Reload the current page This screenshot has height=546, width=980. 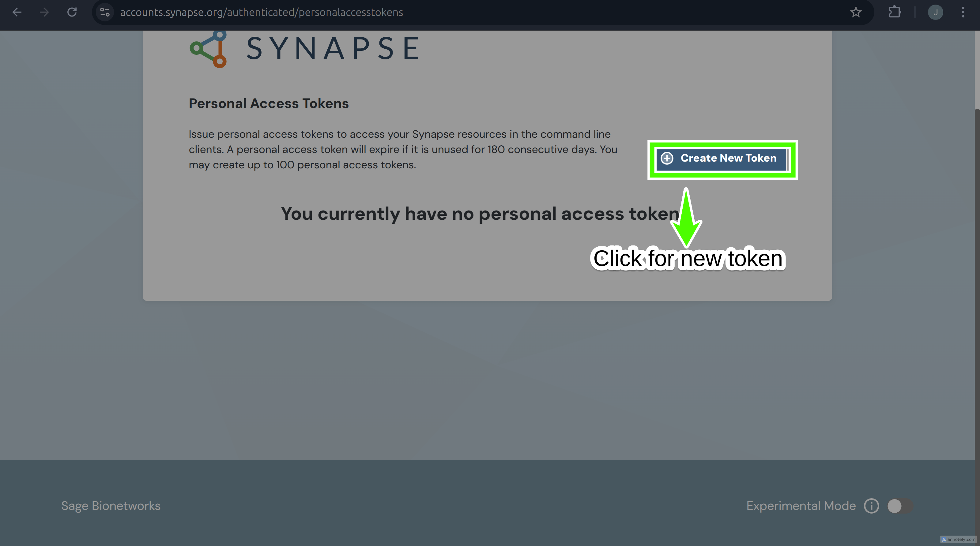tap(72, 12)
